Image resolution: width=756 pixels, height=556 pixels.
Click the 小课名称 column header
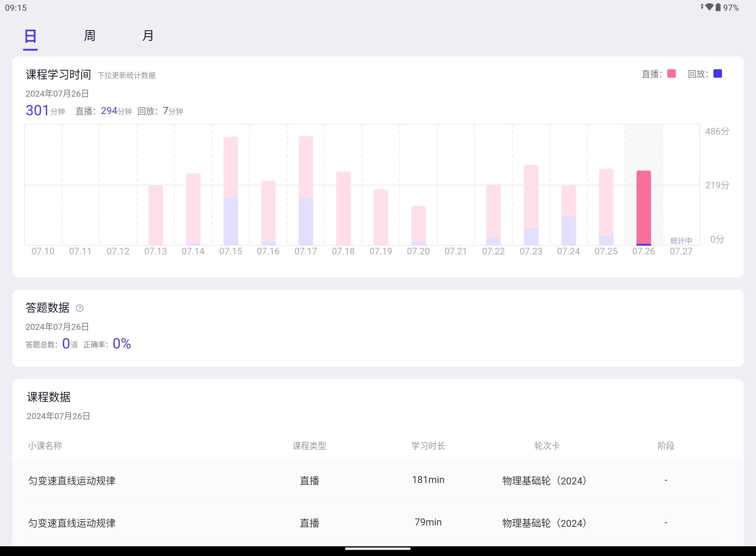45,446
